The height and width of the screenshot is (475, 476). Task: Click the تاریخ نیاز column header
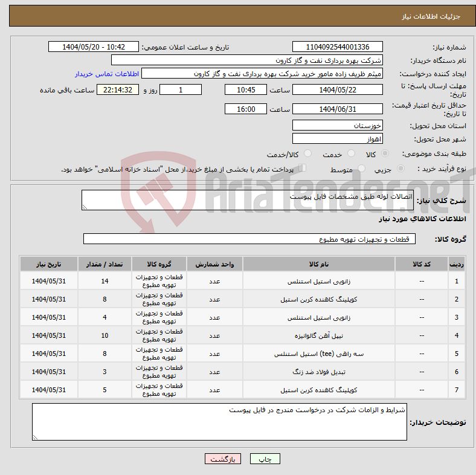[x=49, y=264]
